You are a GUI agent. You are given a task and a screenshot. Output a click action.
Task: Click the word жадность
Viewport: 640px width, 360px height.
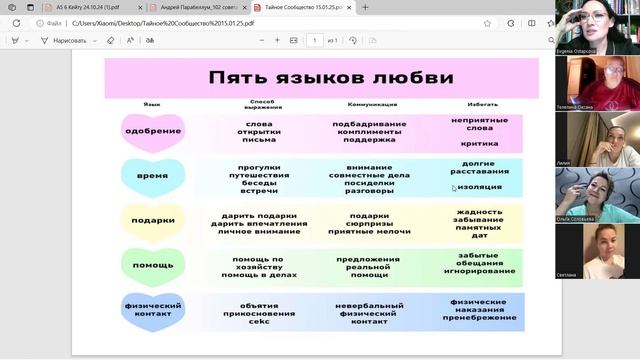pyautogui.click(x=480, y=212)
